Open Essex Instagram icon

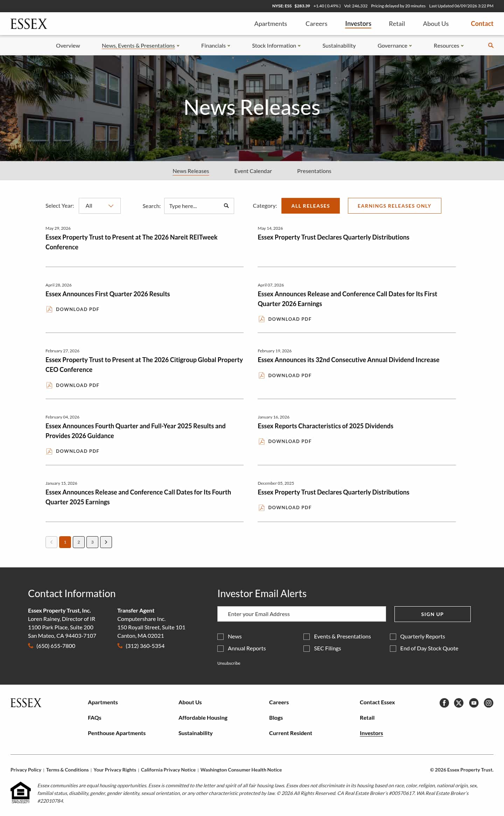489,703
